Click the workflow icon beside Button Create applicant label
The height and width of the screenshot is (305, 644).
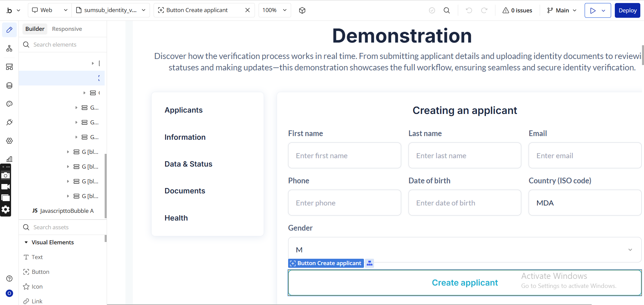pyautogui.click(x=369, y=263)
